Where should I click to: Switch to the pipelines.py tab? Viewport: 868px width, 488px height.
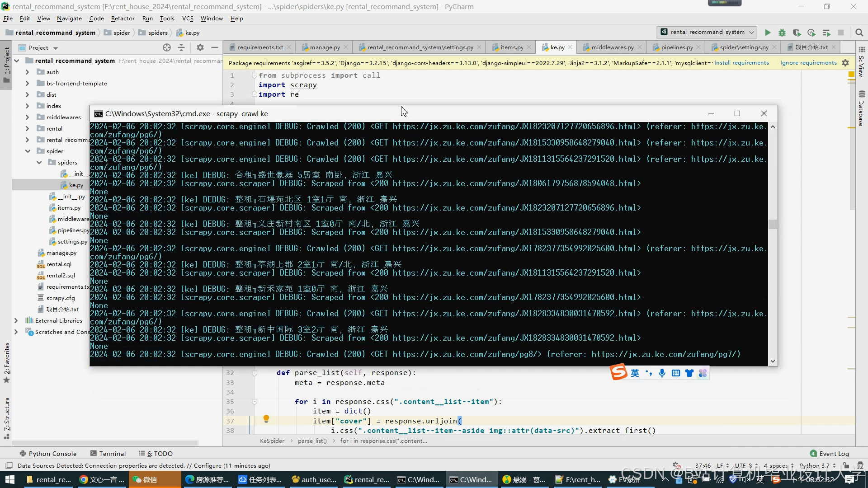(676, 47)
